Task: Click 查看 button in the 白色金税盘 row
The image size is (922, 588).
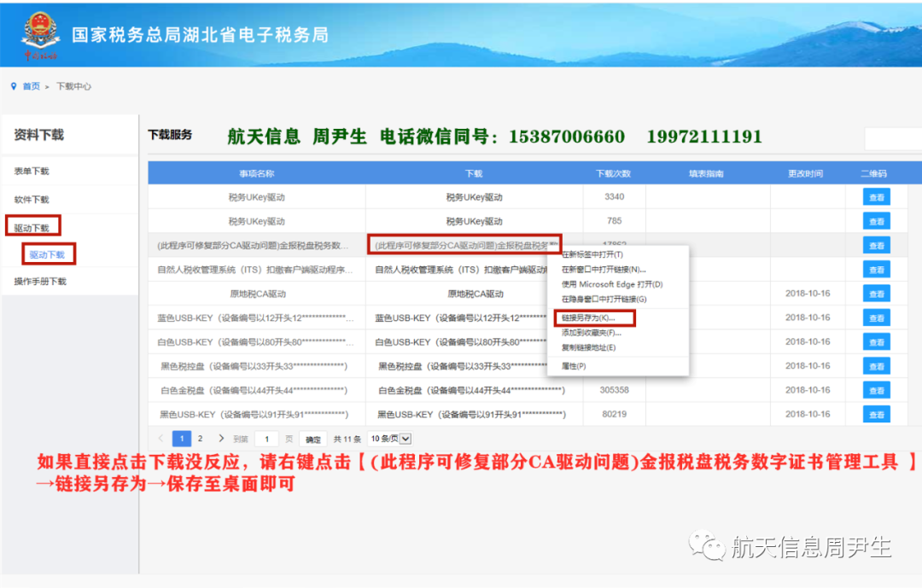Action: [x=876, y=390]
